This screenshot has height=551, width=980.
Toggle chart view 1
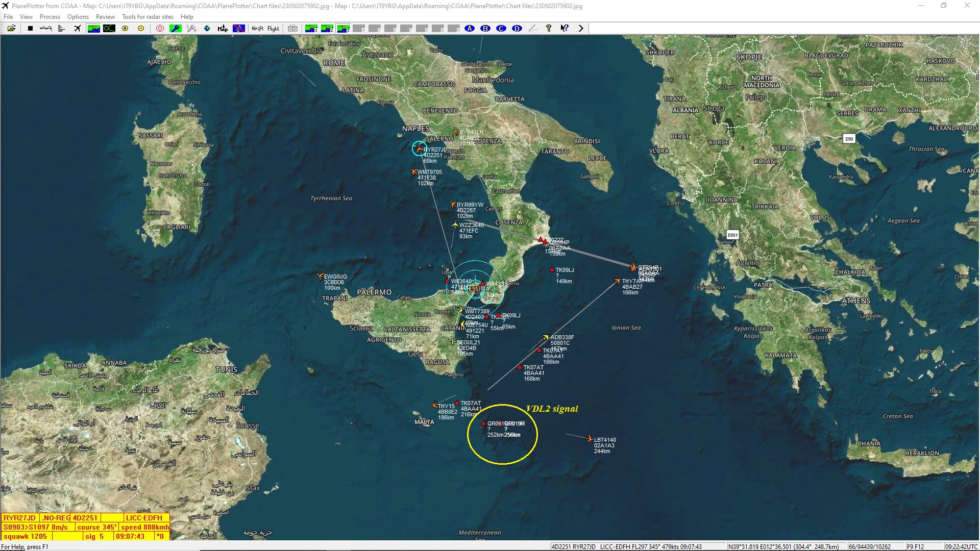click(x=311, y=29)
